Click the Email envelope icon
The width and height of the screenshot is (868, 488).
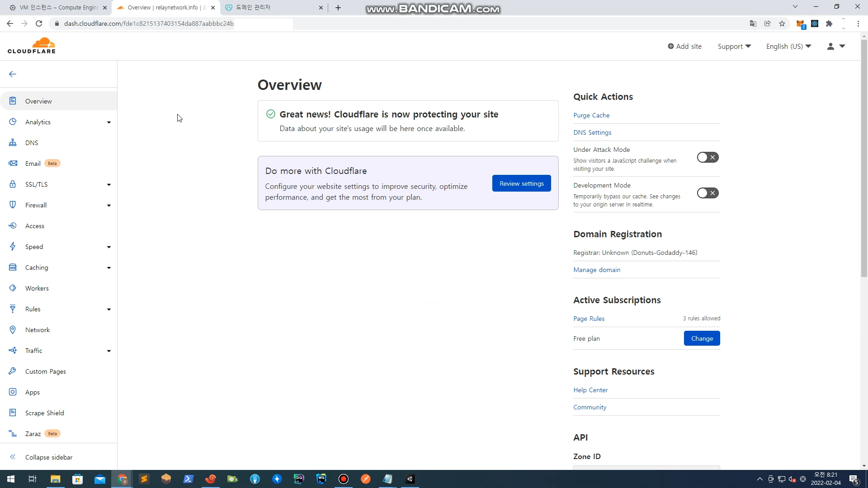coord(13,164)
